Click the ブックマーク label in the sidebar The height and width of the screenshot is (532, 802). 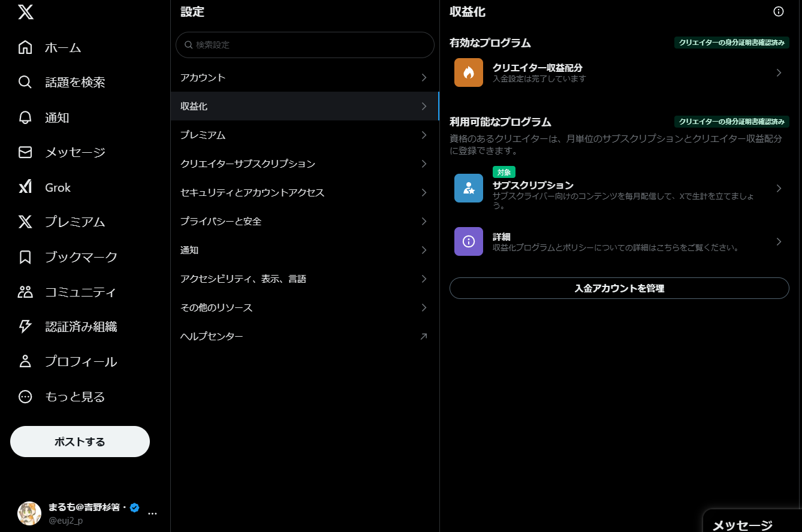tap(82, 257)
